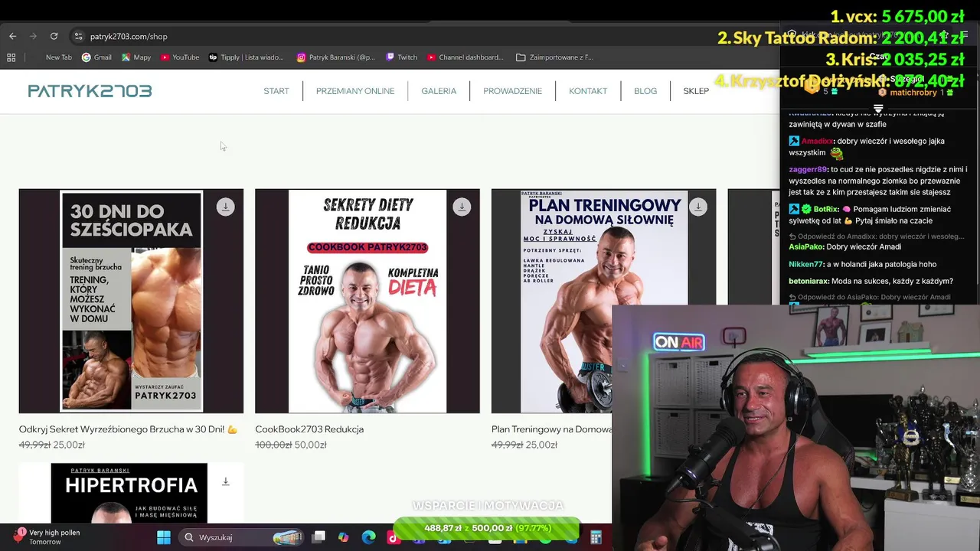The width and height of the screenshot is (980, 551).
Task: Open 'Odkryj Sekret Wyrzeźbionego Brzucha' product title
Action: (128, 429)
